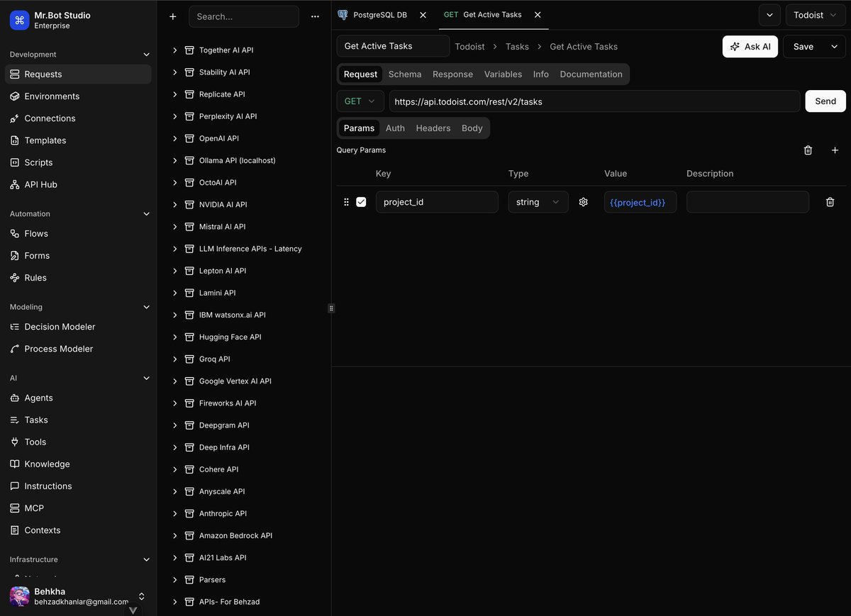Collapse the Automation section

pos(147,213)
